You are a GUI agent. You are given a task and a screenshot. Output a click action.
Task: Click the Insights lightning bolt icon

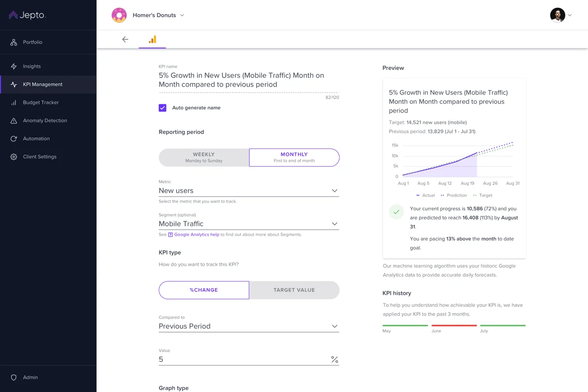14,67
